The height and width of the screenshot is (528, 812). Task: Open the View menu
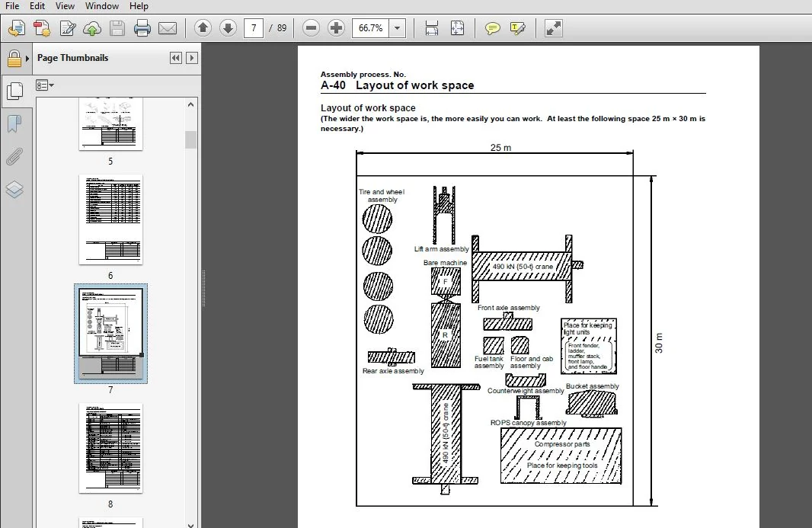[x=65, y=6]
